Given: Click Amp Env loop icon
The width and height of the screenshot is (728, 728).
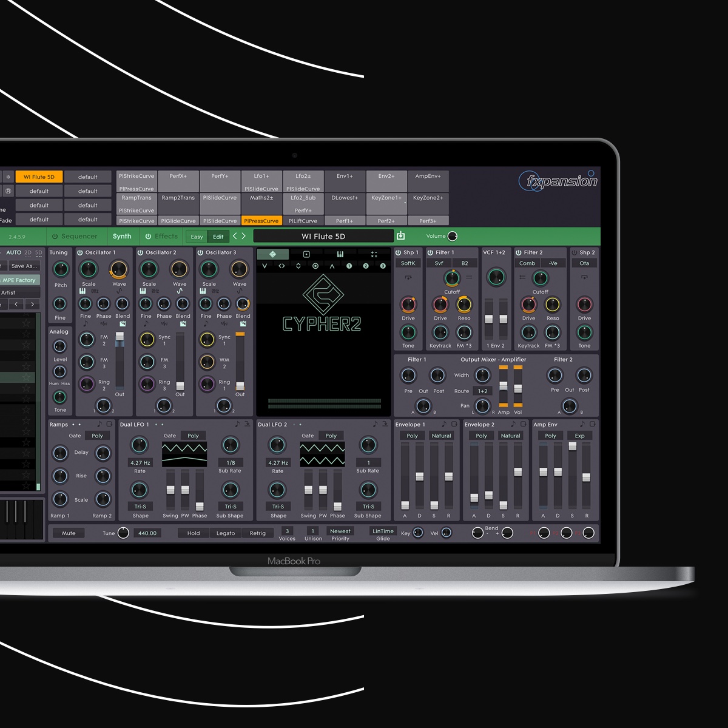Looking at the screenshot, I should coord(592,424).
